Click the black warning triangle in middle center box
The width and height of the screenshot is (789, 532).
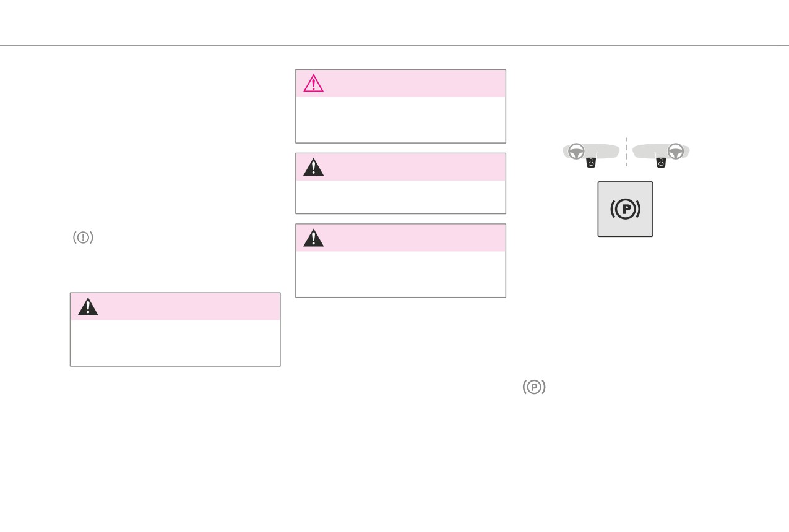pyautogui.click(x=313, y=167)
